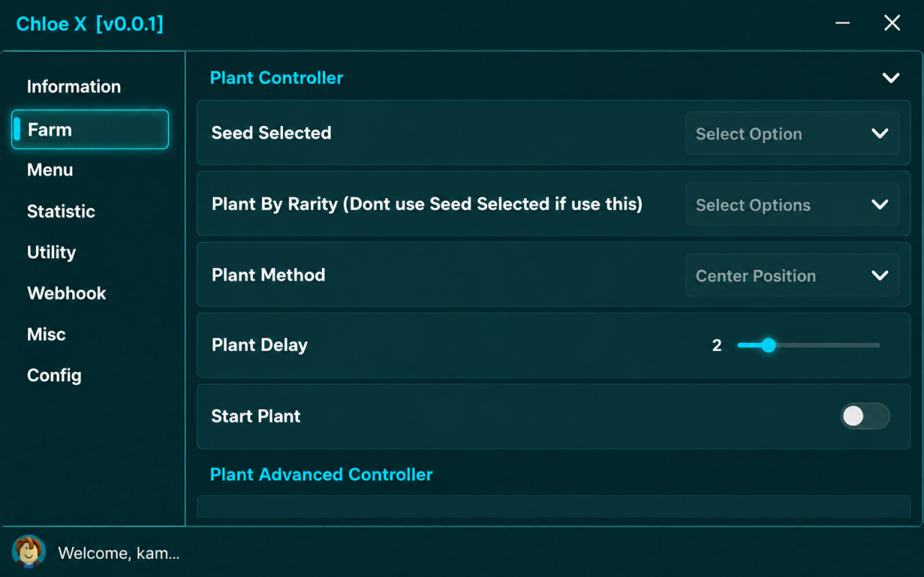Open the Config tab
Viewport: 924px width, 577px height.
point(54,376)
